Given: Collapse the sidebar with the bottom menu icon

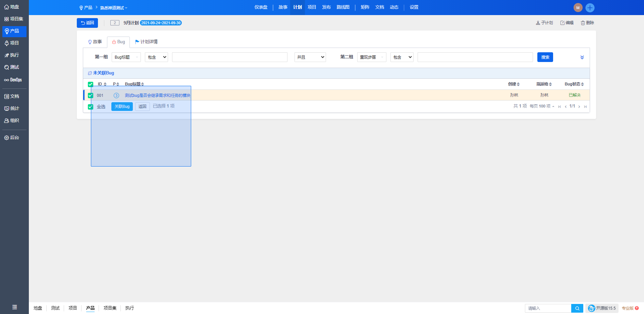Looking at the screenshot, I should pyautogui.click(x=14, y=307).
